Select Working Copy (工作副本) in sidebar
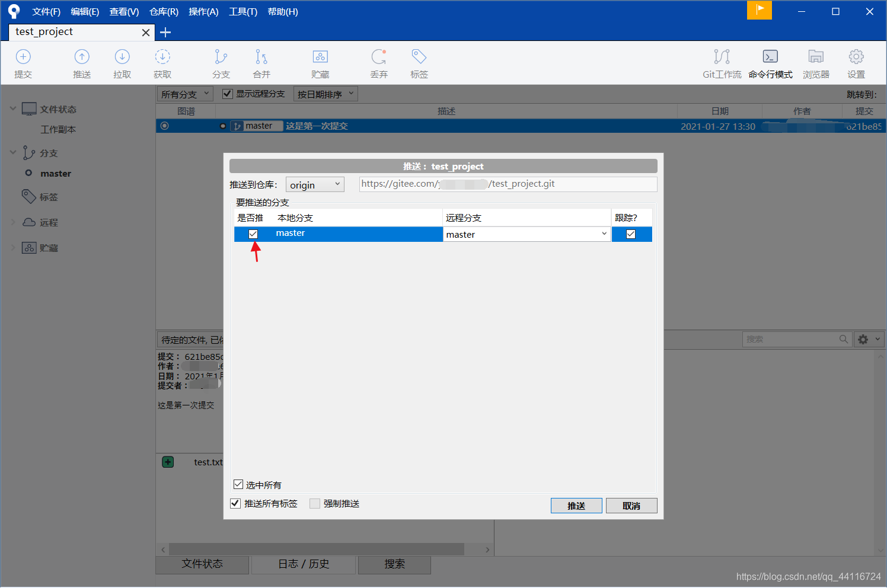This screenshot has height=588, width=887. click(x=58, y=129)
